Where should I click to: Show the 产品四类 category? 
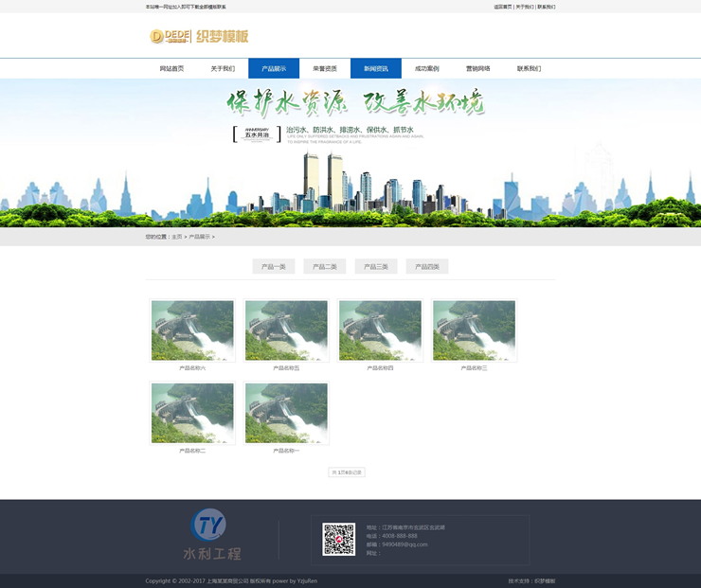point(427,267)
